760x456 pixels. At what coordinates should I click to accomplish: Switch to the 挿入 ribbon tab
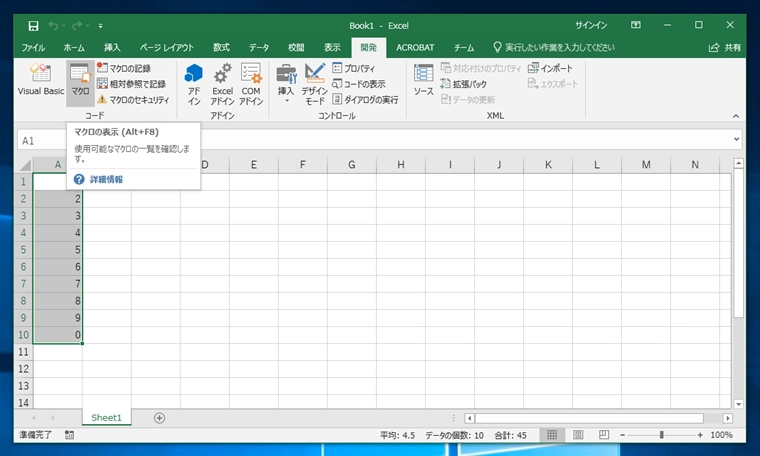point(112,47)
